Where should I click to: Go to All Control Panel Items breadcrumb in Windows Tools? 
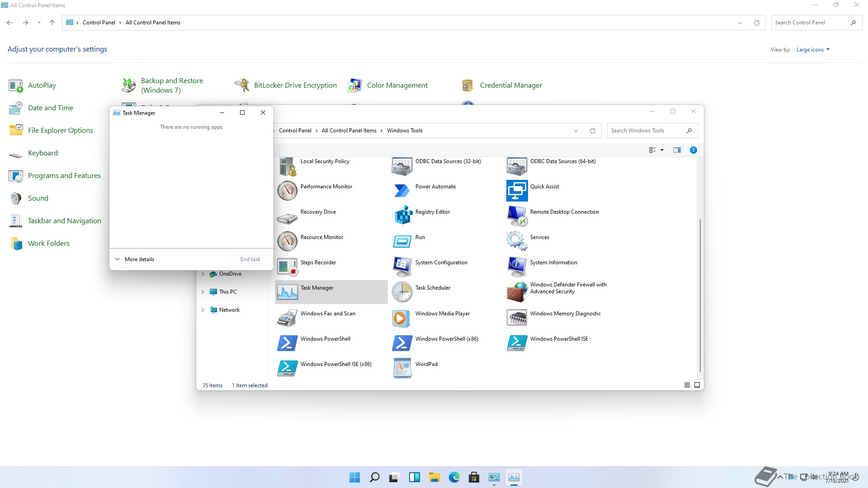pyautogui.click(x=349, y=131)
